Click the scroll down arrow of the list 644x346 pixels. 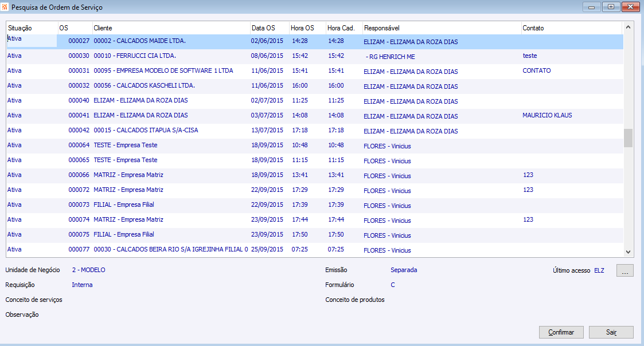point(628,252)
